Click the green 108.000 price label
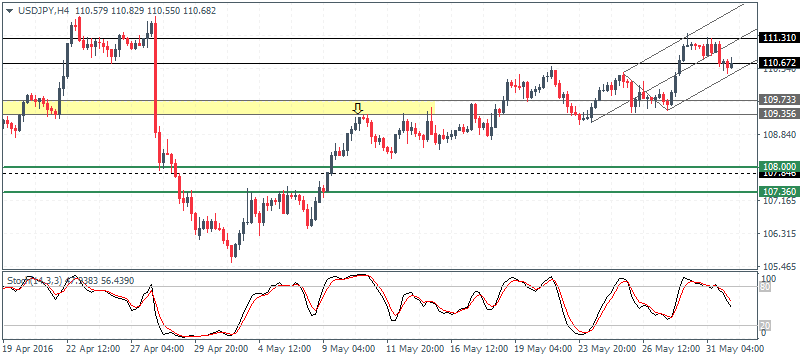The width and height of the screenshot is (800, 360). pyautogui.click(x=779, y=166)
